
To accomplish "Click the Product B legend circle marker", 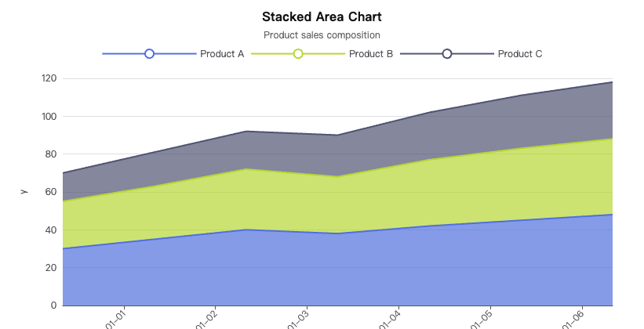I will pyautogui.click(x=298, y=54).
